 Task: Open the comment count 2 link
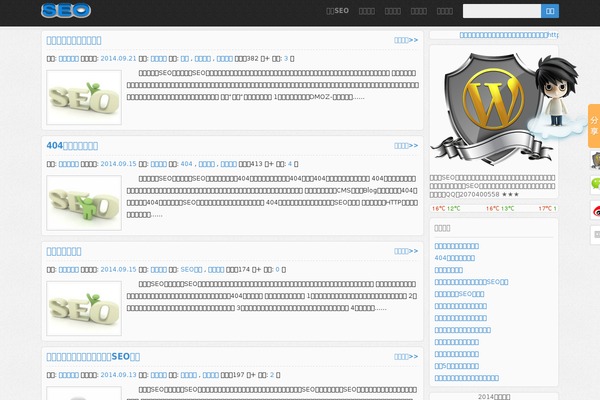[x=272, y=375]
